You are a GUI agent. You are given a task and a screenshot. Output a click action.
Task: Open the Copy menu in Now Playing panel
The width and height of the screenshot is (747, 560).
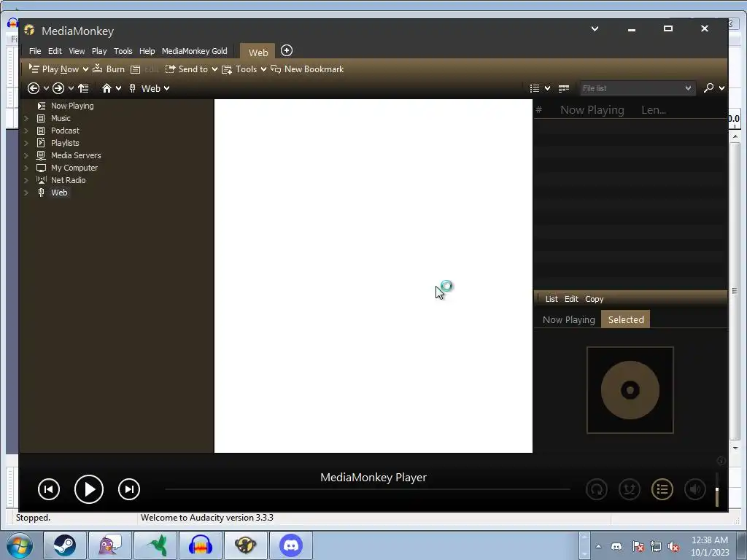click(594, 299)
